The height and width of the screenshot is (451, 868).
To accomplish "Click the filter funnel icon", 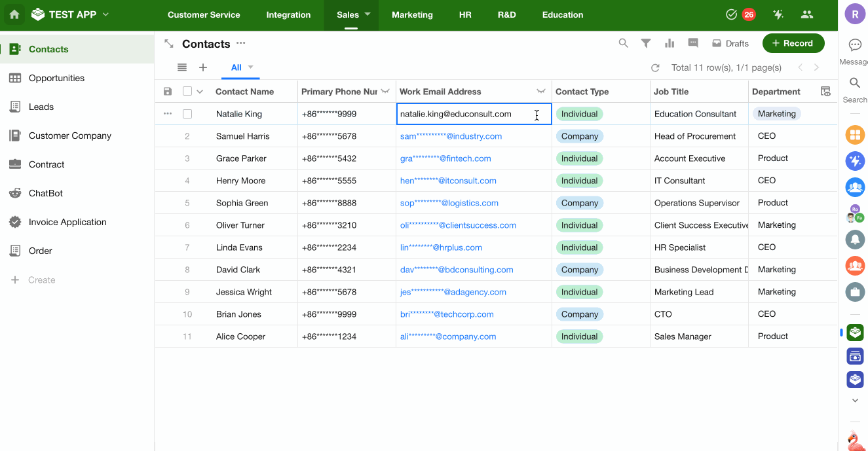I will [x=646, y=43].
